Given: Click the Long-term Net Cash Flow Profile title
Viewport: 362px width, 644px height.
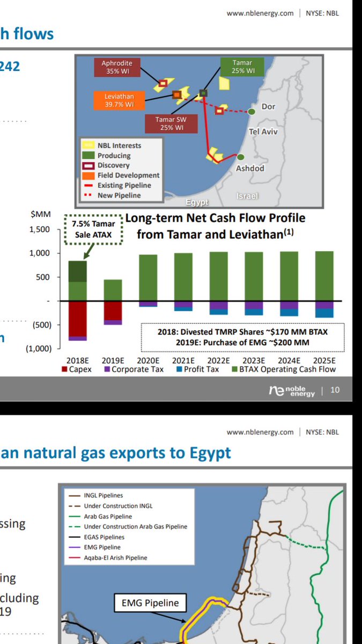Looking at the screenshot, I should pos(215,226).
